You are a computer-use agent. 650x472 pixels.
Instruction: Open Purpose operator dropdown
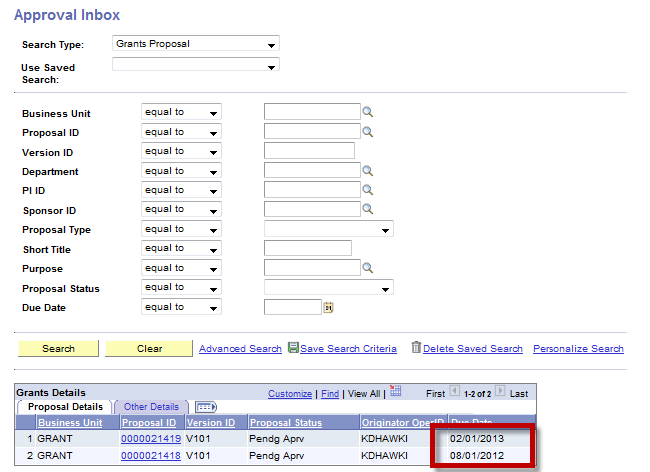pos(181,268)
